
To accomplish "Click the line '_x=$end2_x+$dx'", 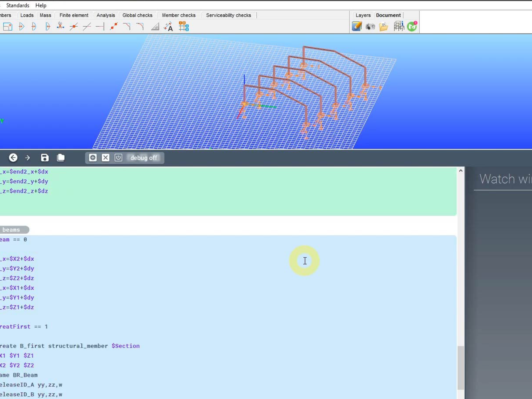I will (x=24, y=172).
